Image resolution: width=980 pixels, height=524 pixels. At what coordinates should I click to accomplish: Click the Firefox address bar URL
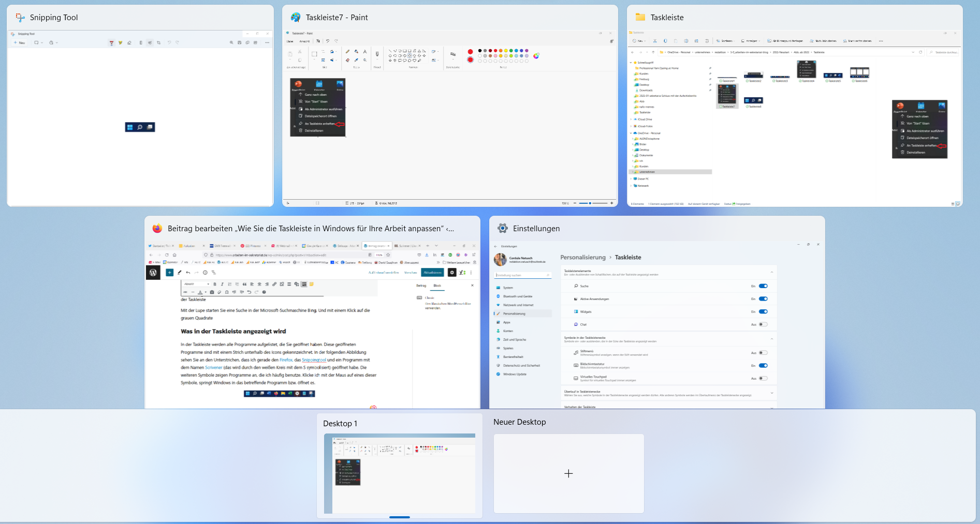271,255
